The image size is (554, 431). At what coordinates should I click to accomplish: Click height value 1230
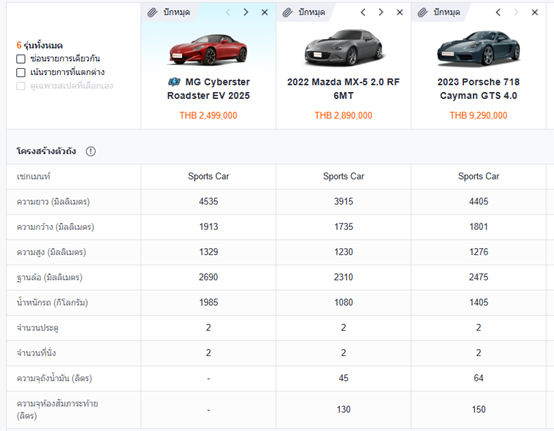point(343,252)
